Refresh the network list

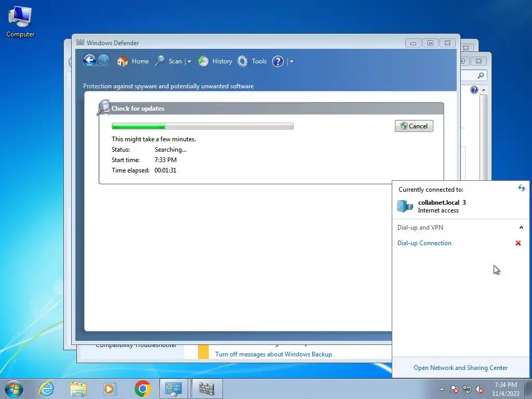click(x=522, y=188)
